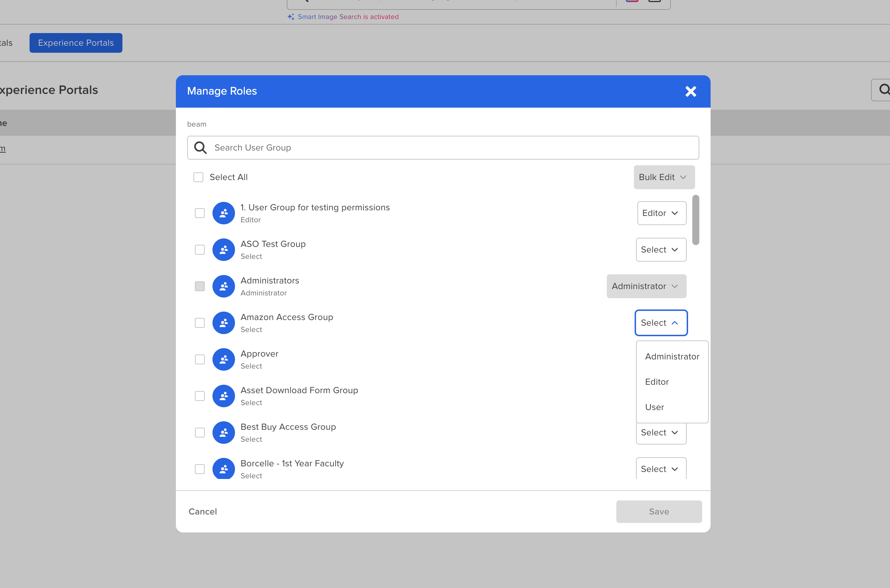890x588 pixels.
Task: Switch to the Experience Portals tab
Action: (x=76, y=43)
